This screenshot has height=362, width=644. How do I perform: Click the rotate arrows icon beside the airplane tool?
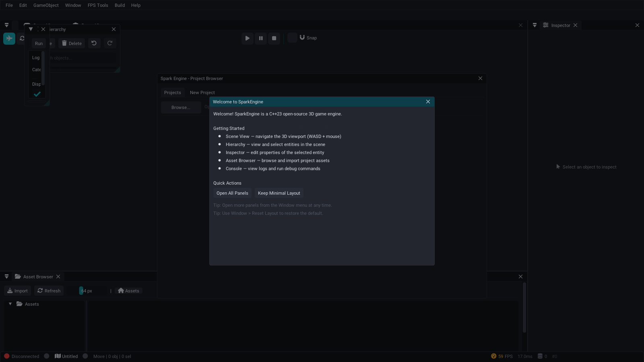click(22, 39)
